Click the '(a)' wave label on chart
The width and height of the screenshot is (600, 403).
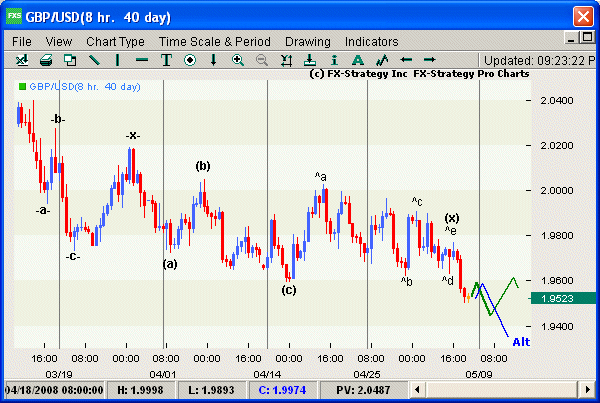(170, 264)
